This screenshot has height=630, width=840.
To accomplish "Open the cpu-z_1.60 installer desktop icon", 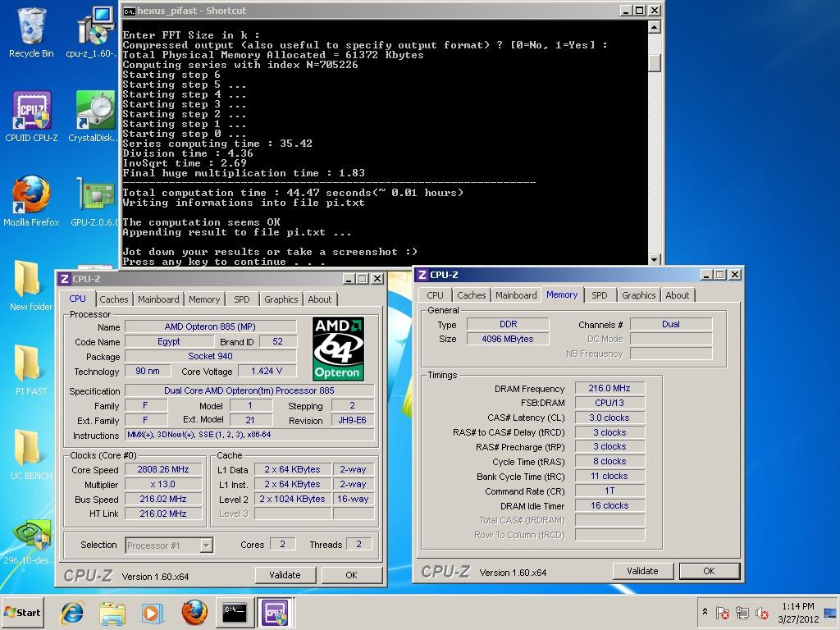I will [94, 32].
